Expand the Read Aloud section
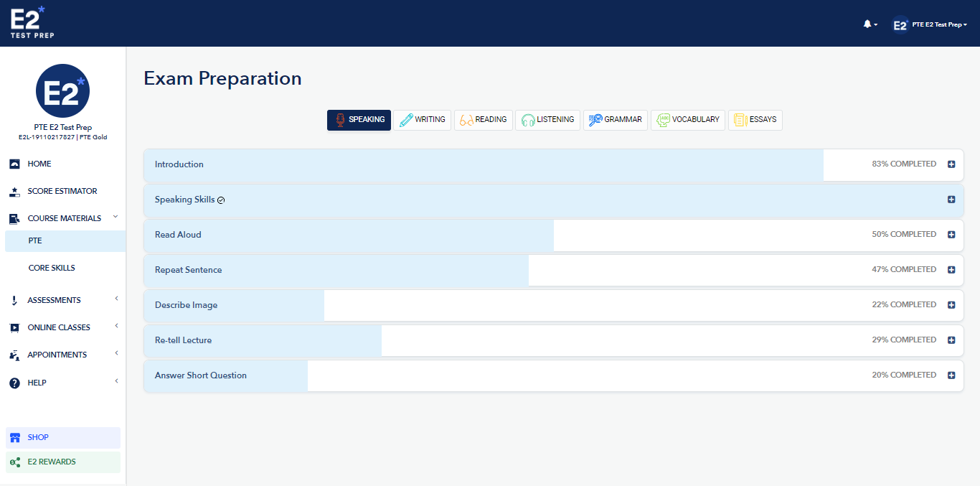 [x=951, y=234]
